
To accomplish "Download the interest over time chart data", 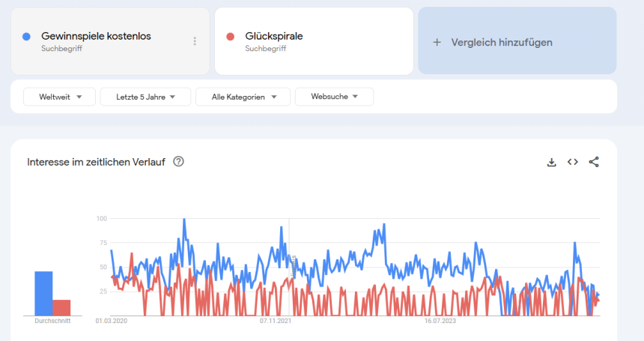I will pyautogui.click(x=552, y=162).
